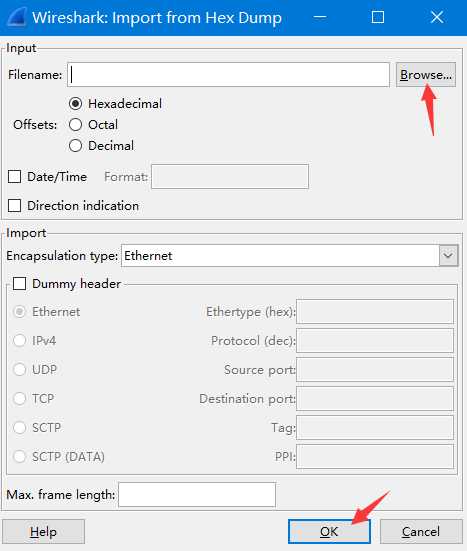Select the TCP dummy header radio
Image resolution: width=467 pixels, height=551 pixels.
tap(19, 398)
